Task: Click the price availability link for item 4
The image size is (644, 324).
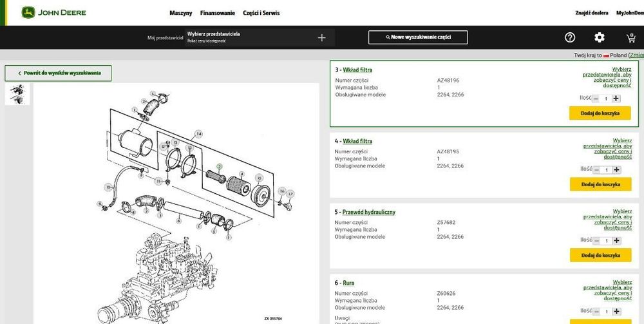Action: pyautogui.click(x=607, y=149)
